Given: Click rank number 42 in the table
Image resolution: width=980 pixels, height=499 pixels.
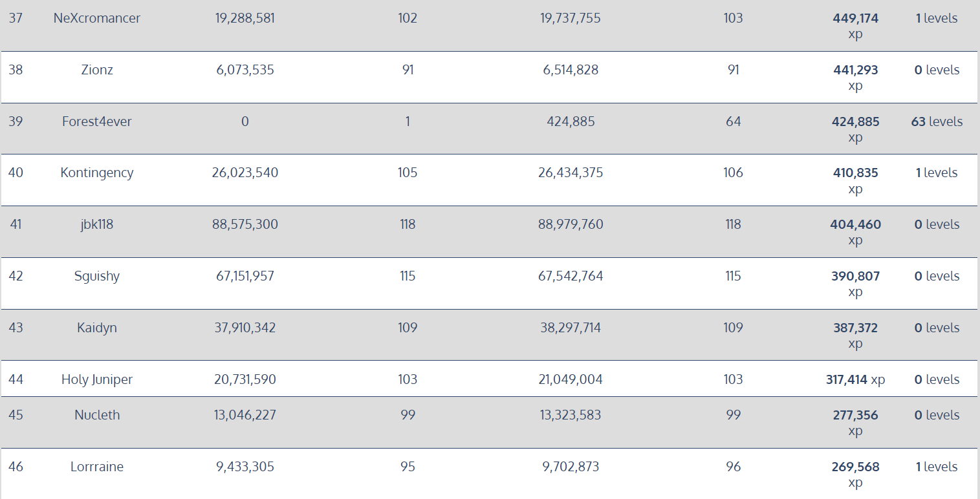Looking at the screenshot, I should coord(16,276).
